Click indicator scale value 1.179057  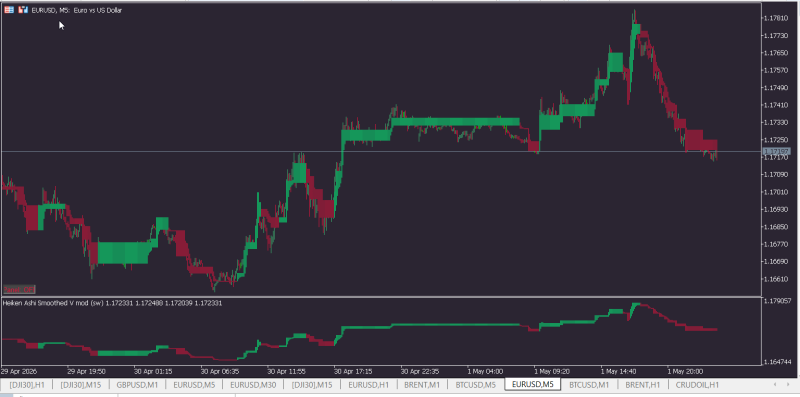coord(777,301)
